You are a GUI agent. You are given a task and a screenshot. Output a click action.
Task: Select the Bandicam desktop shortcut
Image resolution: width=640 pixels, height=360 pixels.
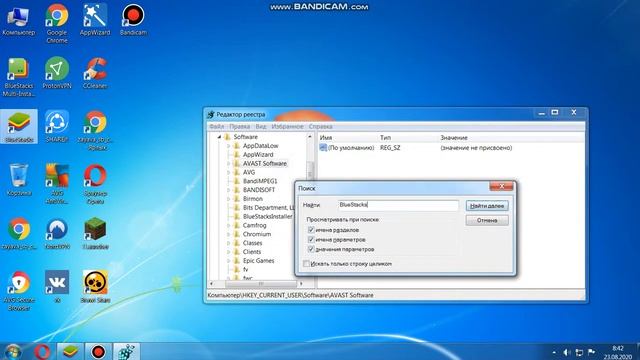133,20
